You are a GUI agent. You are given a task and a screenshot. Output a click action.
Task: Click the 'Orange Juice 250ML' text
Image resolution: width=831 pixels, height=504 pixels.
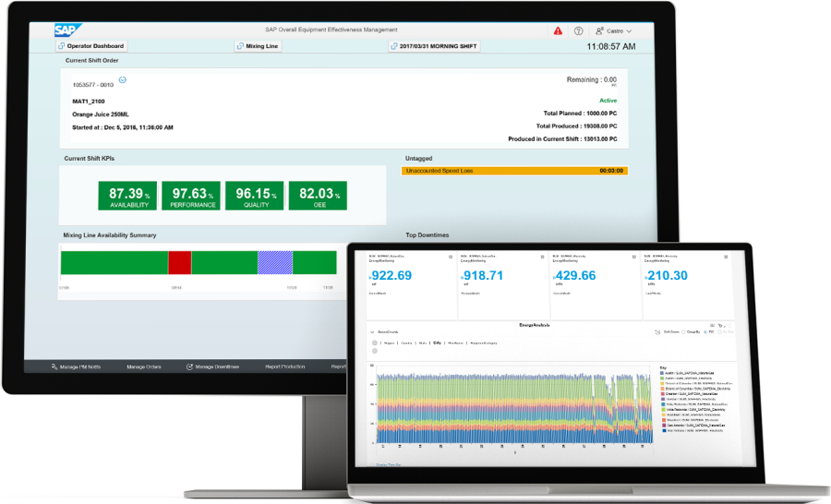100,114
